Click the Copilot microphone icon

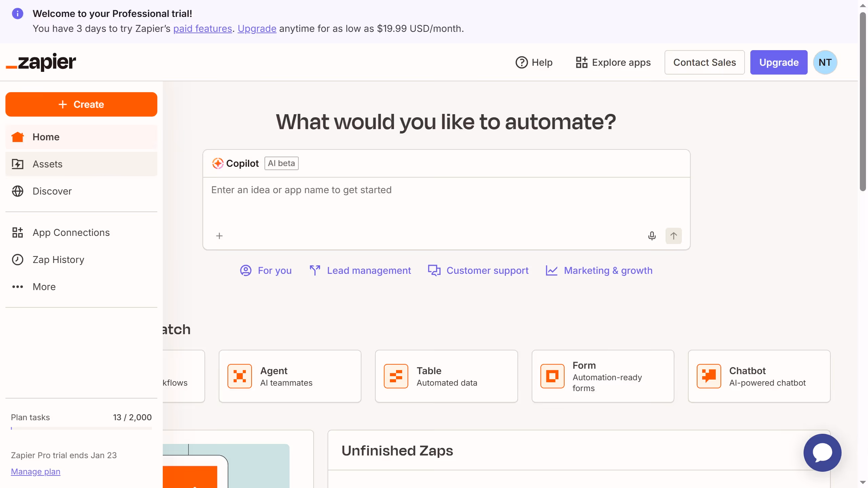pyautogui.click(x=651, y=236)
